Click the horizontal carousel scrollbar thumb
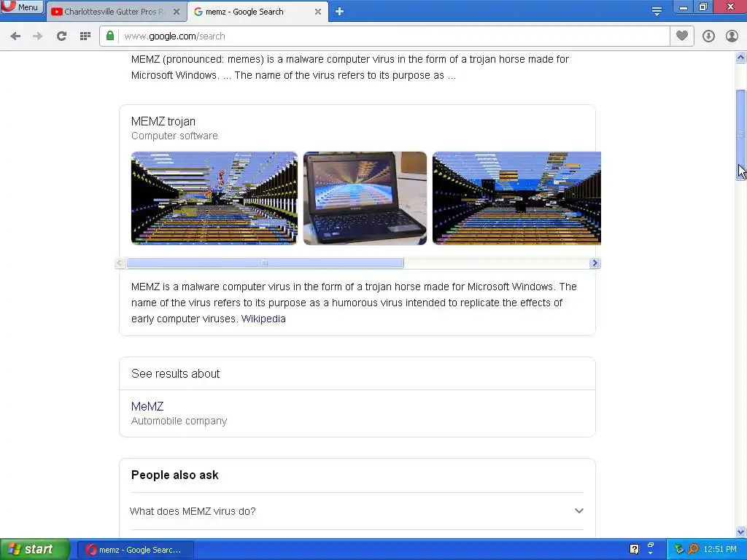The width and height of the screenshot is (747, 560). (265, 262)
